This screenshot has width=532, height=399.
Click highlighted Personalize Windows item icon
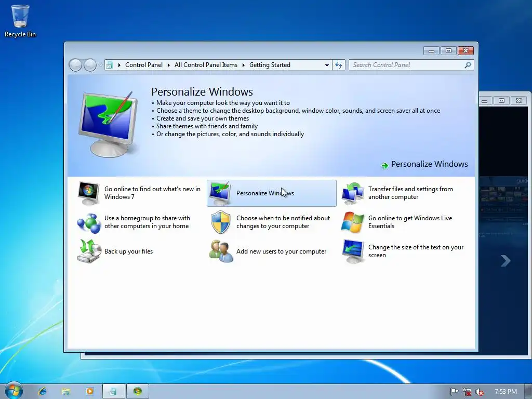[220, 193]
